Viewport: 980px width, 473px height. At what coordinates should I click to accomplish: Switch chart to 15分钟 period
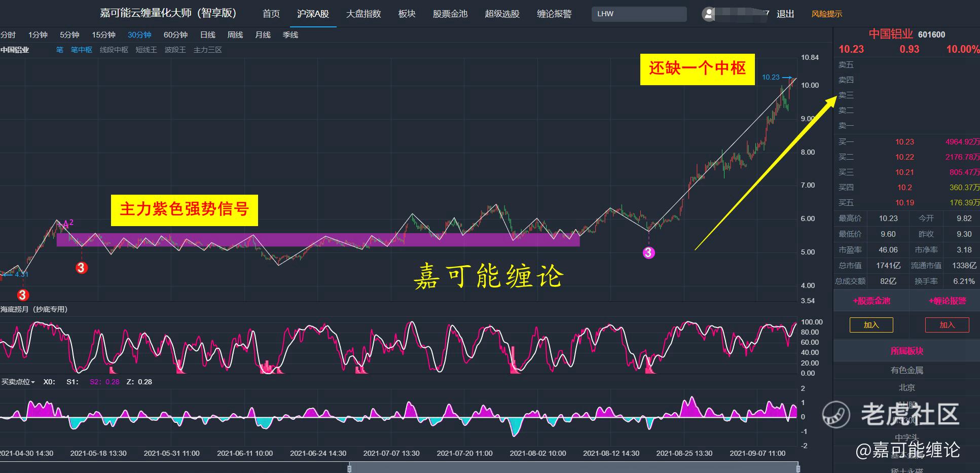tap(103, 34)
